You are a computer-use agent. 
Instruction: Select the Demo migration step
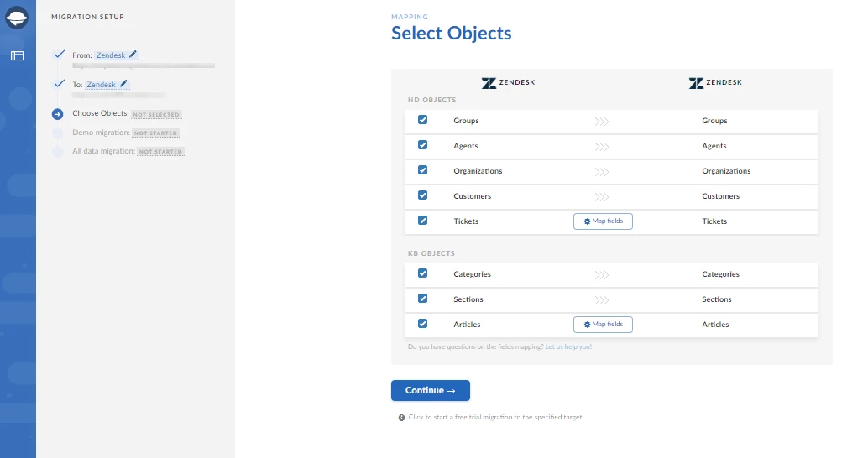(x=101, y=133)
